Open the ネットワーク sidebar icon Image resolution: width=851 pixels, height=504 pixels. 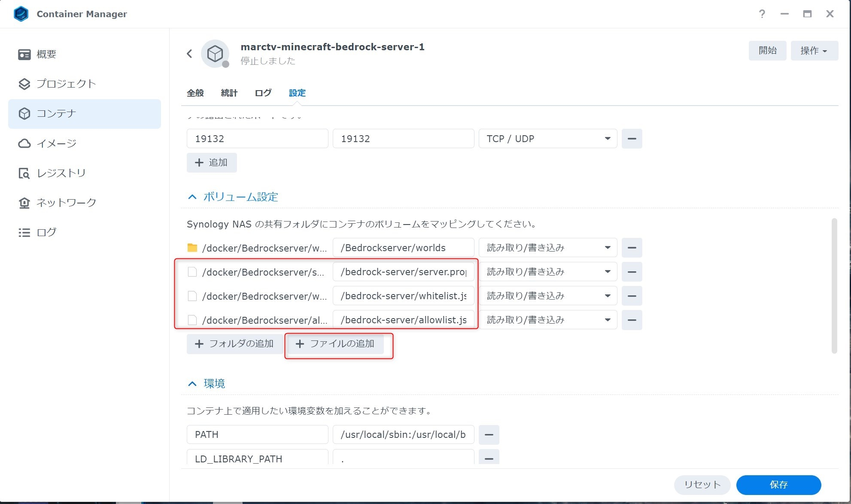click(24, 203)
